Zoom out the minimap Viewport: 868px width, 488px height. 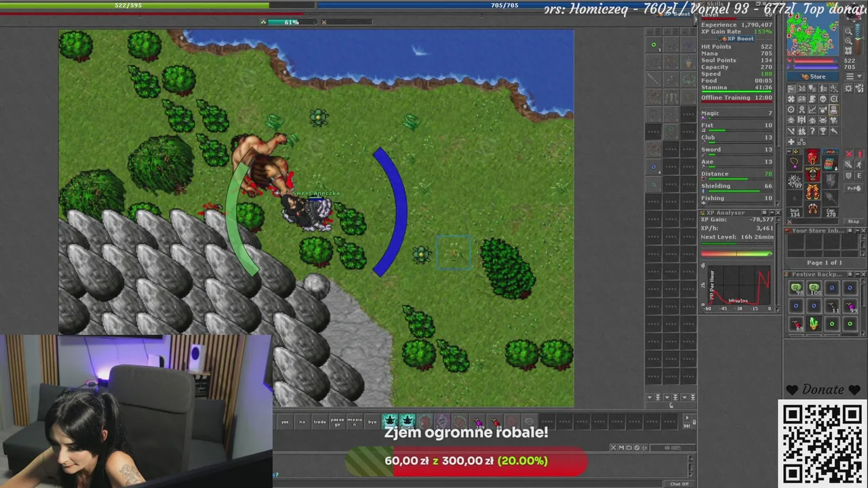[848, 31]
